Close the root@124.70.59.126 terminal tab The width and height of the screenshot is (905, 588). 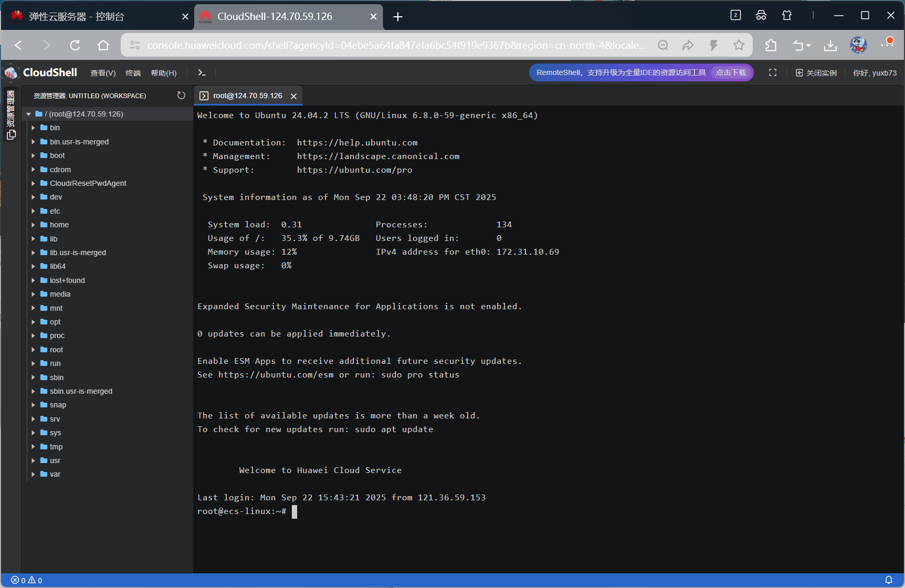tap(294, 96)
